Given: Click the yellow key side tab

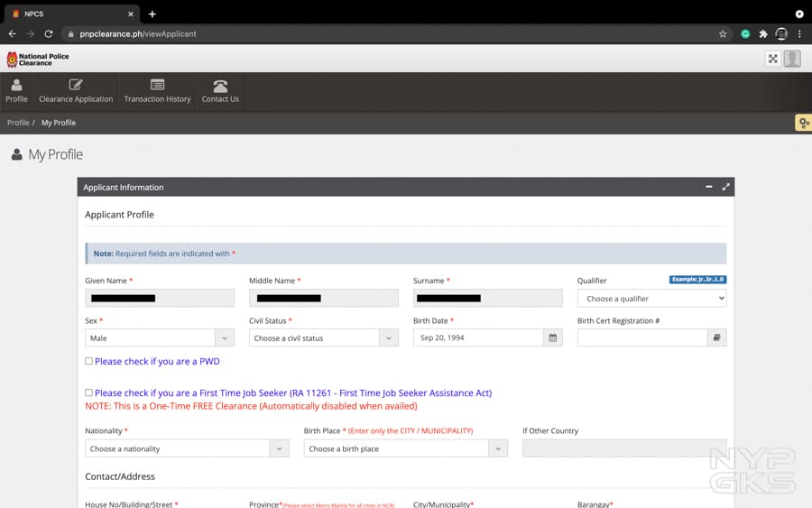Looking at the screenshot, I should tap(802, 123).
